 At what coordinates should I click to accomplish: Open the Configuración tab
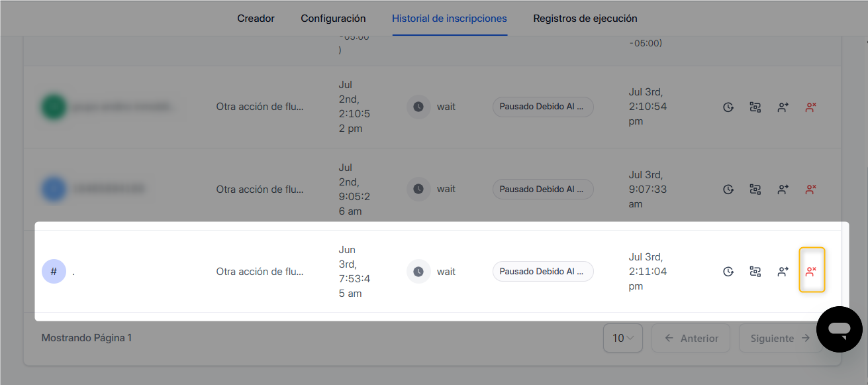[x=333, y=19]
